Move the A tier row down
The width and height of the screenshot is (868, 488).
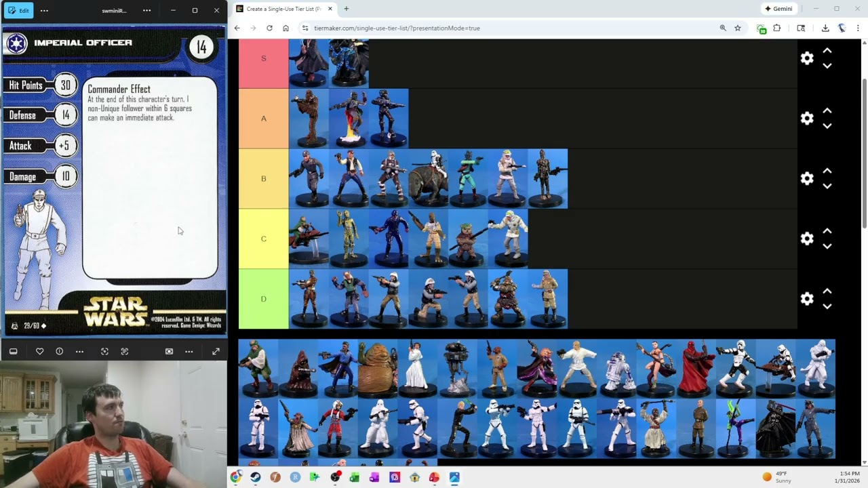[827, 126]
